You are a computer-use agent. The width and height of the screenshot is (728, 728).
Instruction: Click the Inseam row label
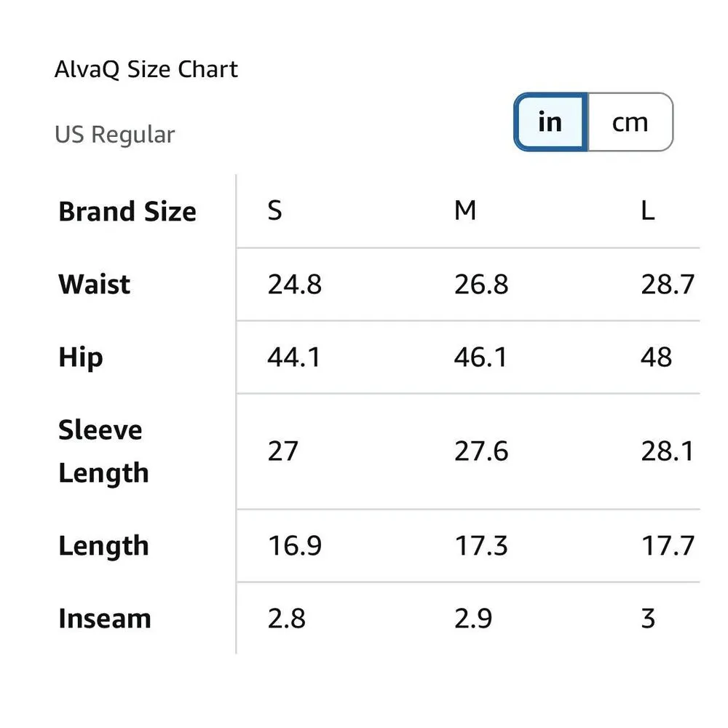coord(105,619)
